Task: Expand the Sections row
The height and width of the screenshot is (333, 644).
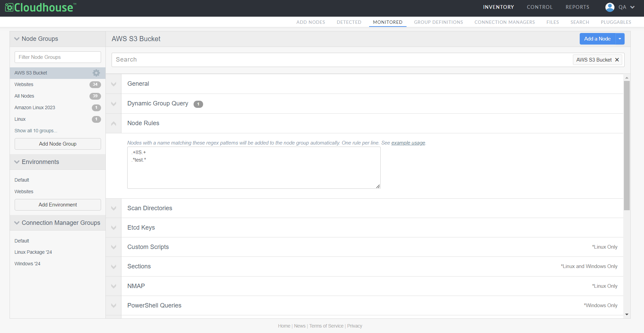Action: (114, 267)
